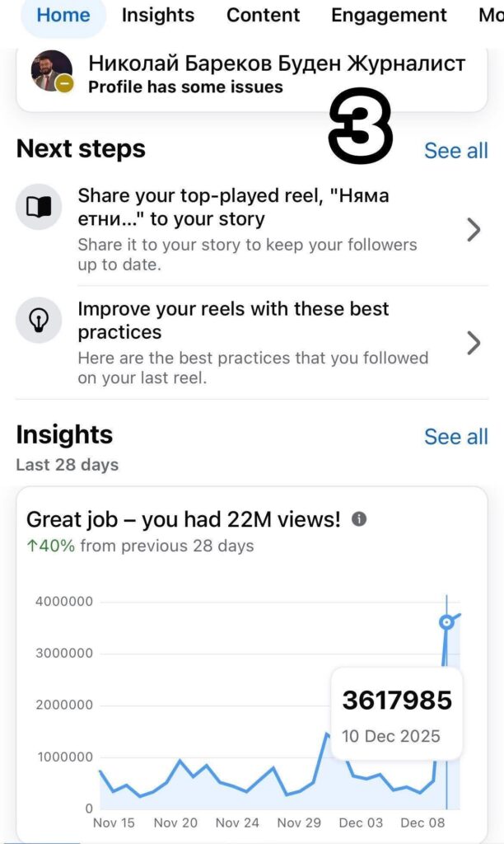Click 'Share your top-played reel' step text
The height and width of the screenshot is (844, 504).
click(x=233, y=208)
